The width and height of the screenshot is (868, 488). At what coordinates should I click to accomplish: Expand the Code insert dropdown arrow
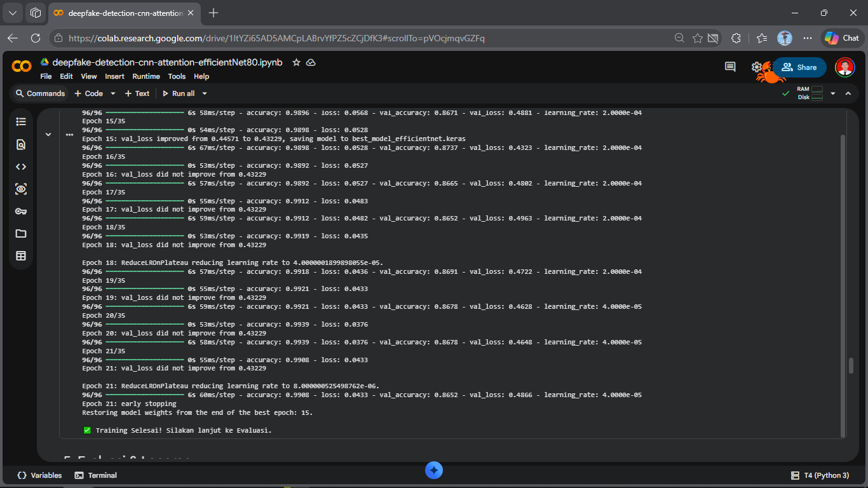(x=113, y=93)
